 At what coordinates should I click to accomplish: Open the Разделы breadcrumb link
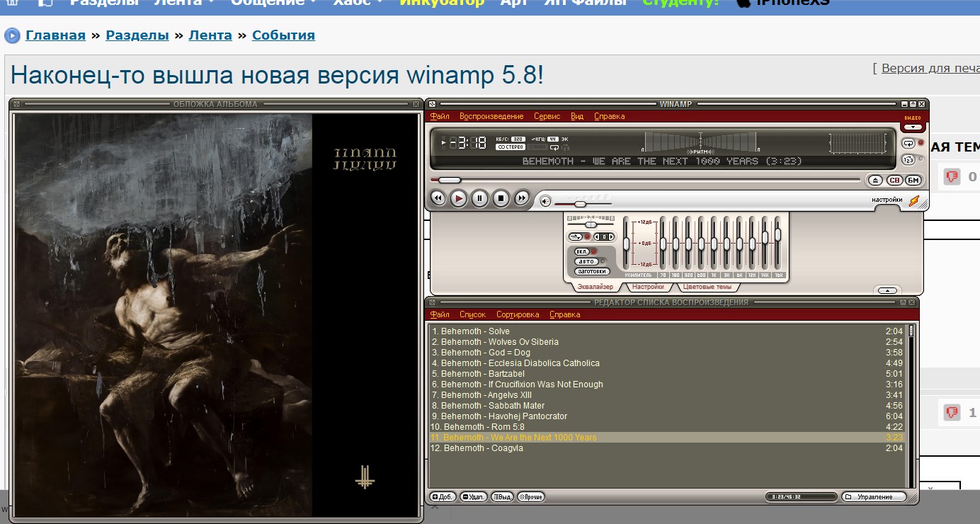click(x=137, y=35)
